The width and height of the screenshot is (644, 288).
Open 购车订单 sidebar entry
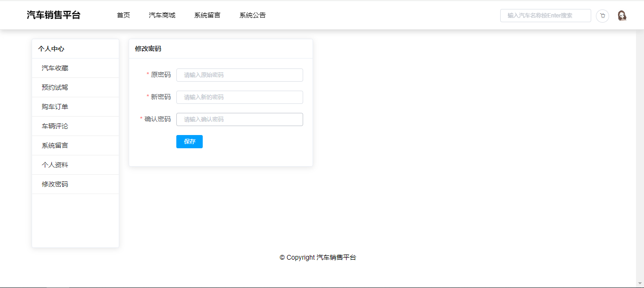click(x=75, y=107)
